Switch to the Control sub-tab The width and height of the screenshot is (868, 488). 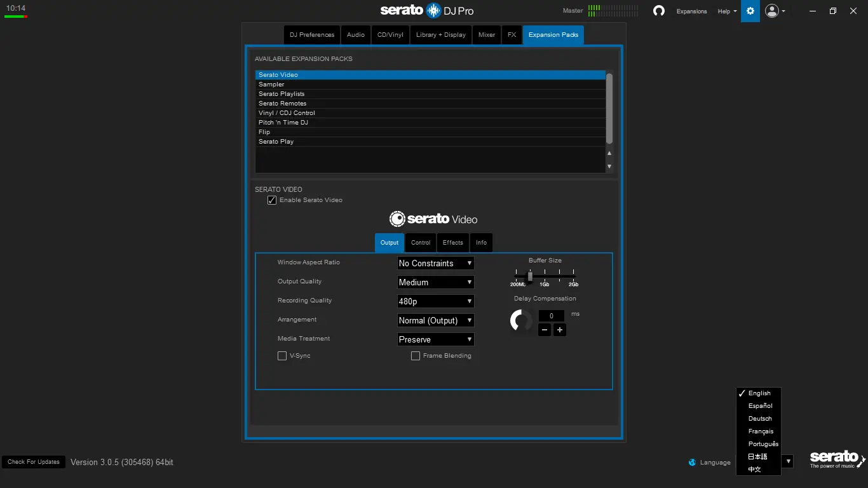tap(421, 243)
